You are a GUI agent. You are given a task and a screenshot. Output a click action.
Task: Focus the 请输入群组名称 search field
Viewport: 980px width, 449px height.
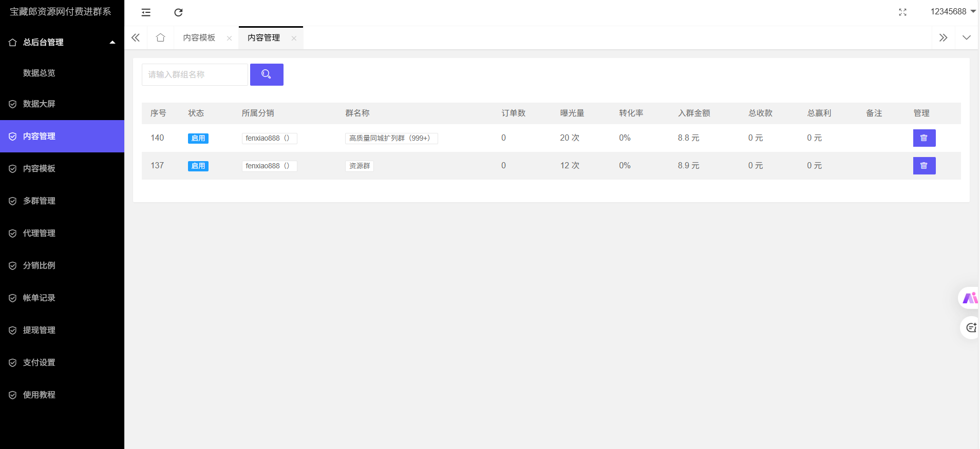195,74
